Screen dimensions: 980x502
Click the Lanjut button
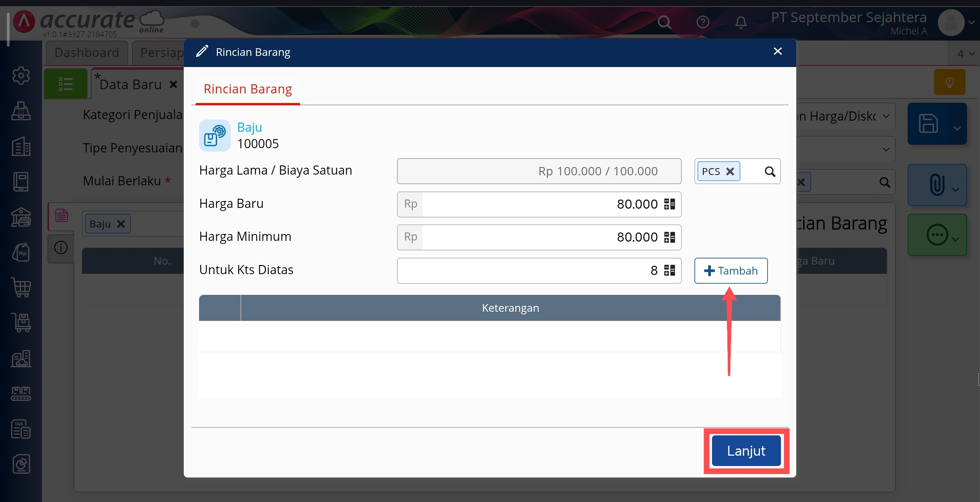[746, 451]
